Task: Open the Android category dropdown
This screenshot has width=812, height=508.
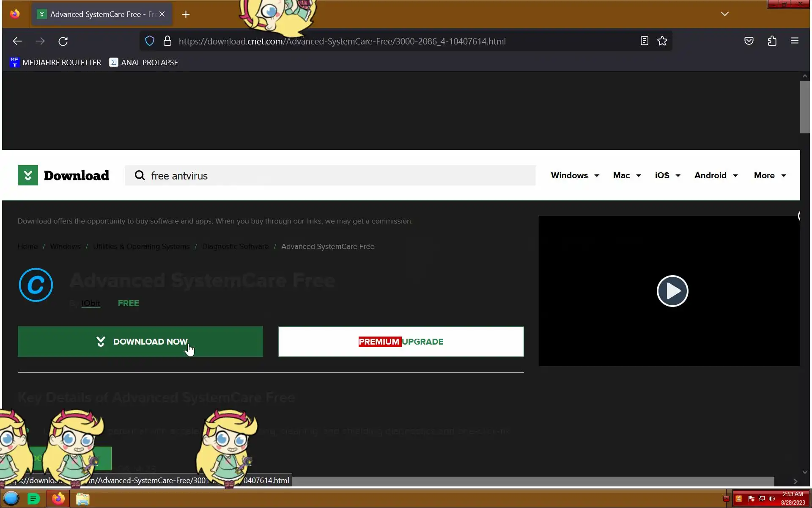Action: pyautogui.click(x=716, y=175)
